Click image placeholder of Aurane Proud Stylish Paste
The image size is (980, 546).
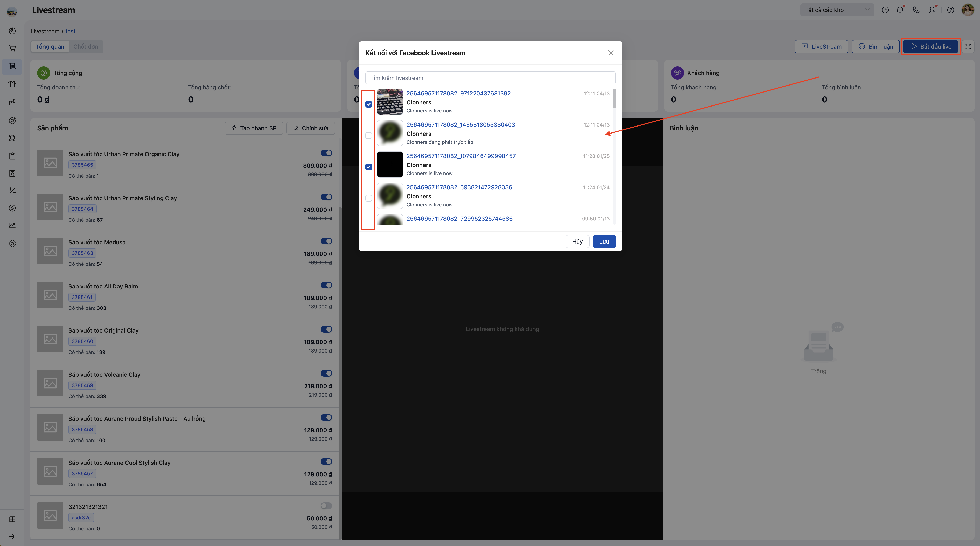click(x=50, y=427)
